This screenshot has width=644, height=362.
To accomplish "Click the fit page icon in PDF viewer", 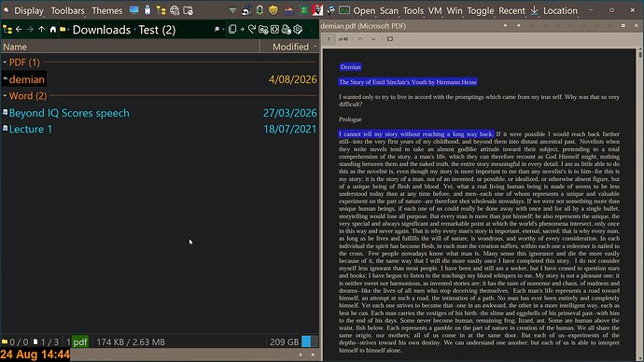I will click(x=390, y=39).
